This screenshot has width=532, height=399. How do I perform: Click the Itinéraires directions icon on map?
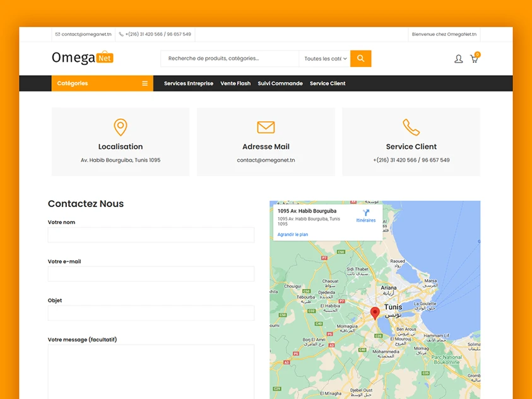tap(365, 213)
